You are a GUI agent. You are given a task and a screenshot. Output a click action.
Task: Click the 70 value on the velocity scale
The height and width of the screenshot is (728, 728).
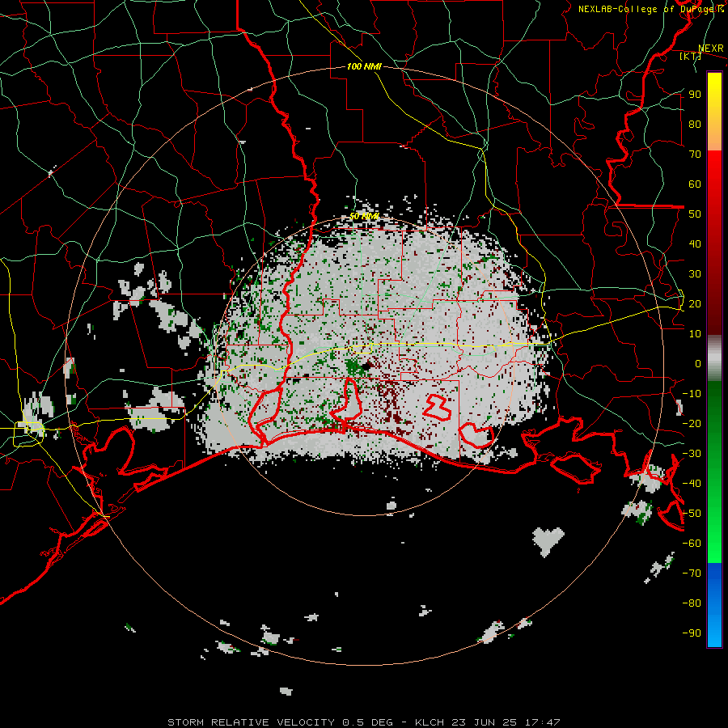click(x=695, y=154)
